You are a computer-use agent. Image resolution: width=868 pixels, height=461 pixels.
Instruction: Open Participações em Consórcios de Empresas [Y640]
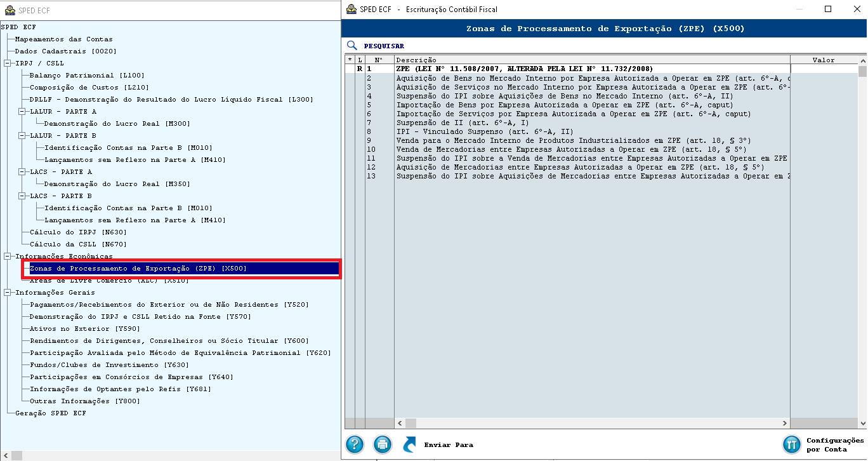coord(131,377)
